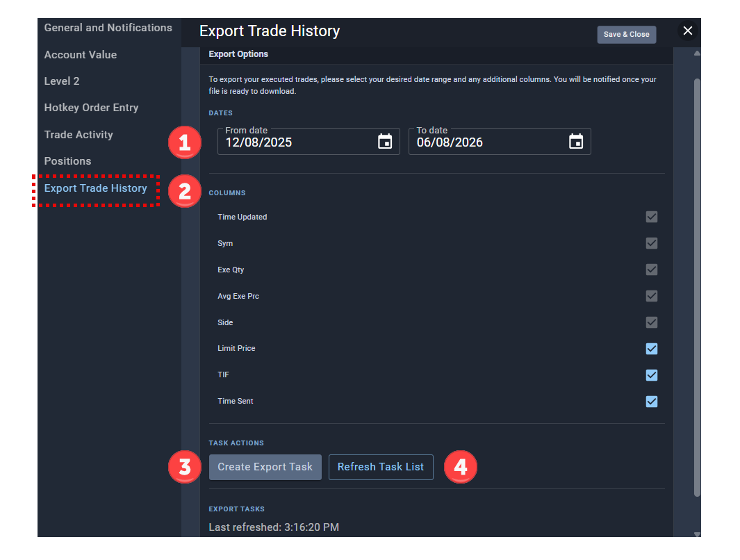Toggle the Side column checkbox
The width and height of the screenshot is (740, 560).
(651, 322)
